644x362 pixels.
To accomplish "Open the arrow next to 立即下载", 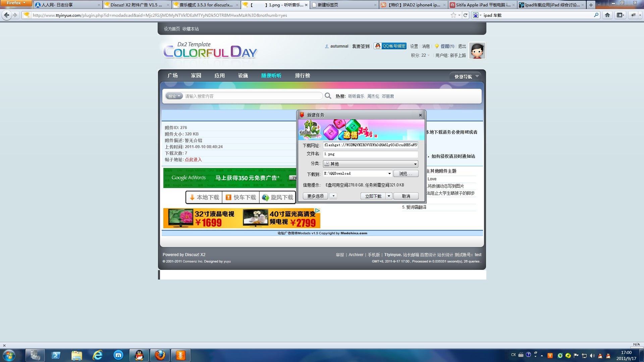I will [x=389, y=196].
